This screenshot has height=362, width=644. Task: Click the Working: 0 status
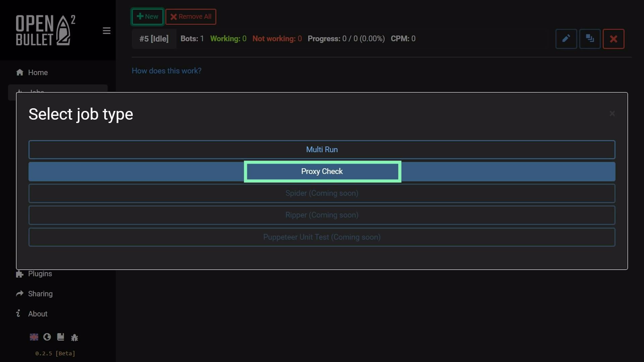(228, 39)
